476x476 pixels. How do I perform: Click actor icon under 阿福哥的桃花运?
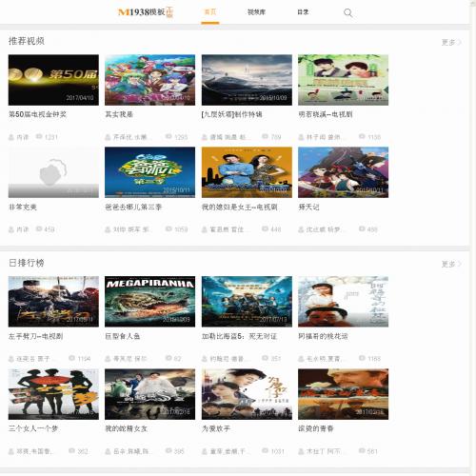[301, 359]
